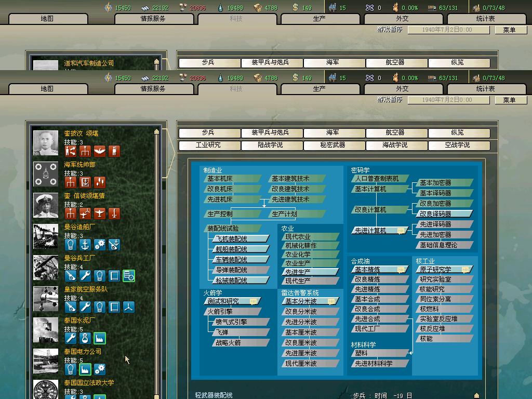Click the blueprint icon on 基本精炼
Viewport: 532px width, 399px height.
(x=401, y=270)
